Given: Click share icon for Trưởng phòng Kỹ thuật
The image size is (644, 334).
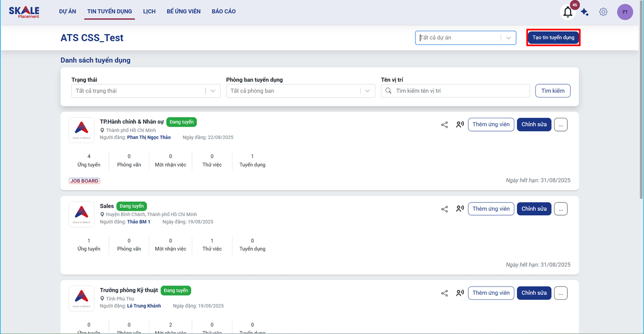Looking at the screenshot, I should coord(444,293).
